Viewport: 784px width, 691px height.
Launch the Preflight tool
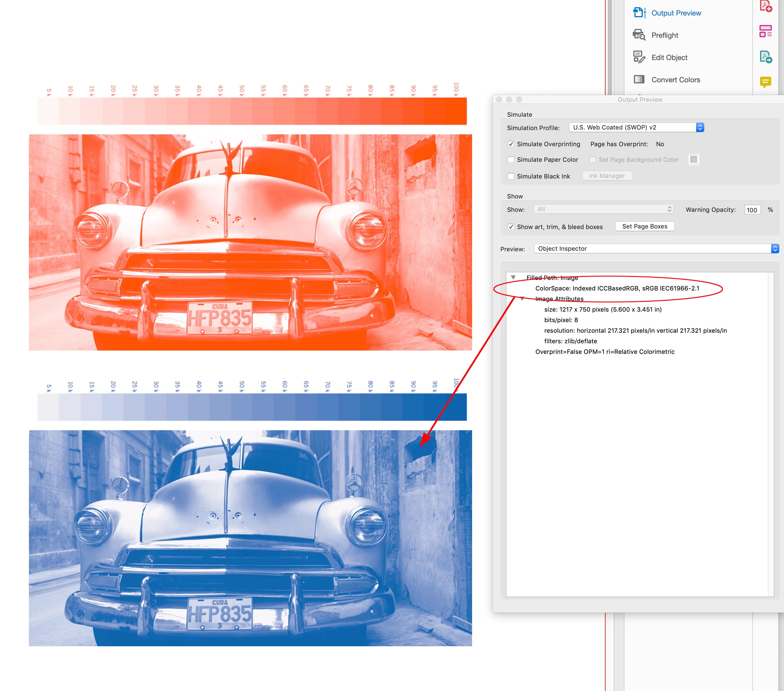click(664, 35)
